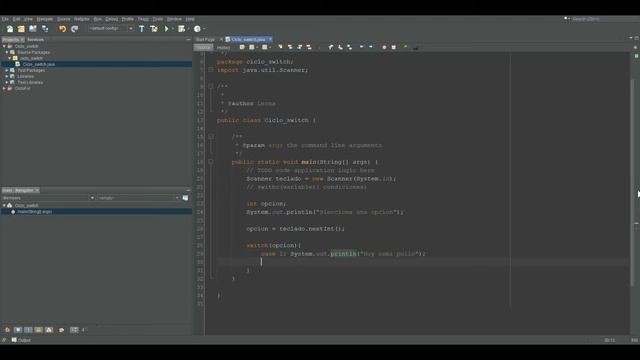Click the editor toolbar first icon after History
Screen dimensions: 640x360
point(242,47)
